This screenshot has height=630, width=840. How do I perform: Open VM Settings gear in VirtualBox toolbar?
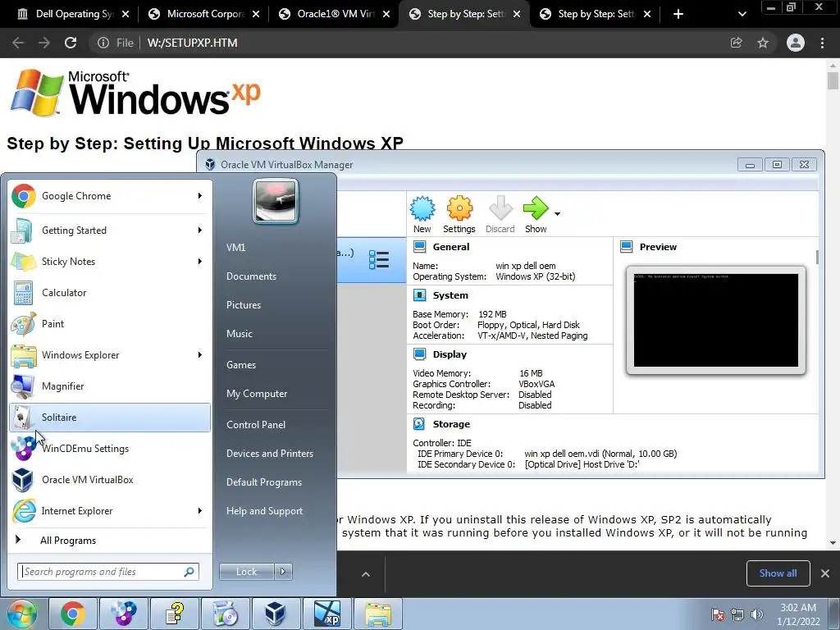(459, 214)
